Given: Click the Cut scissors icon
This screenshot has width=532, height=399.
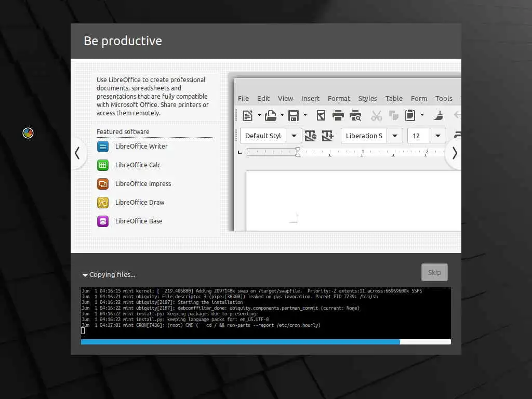Looking at the screenshot, I should [x=376, y=116].
